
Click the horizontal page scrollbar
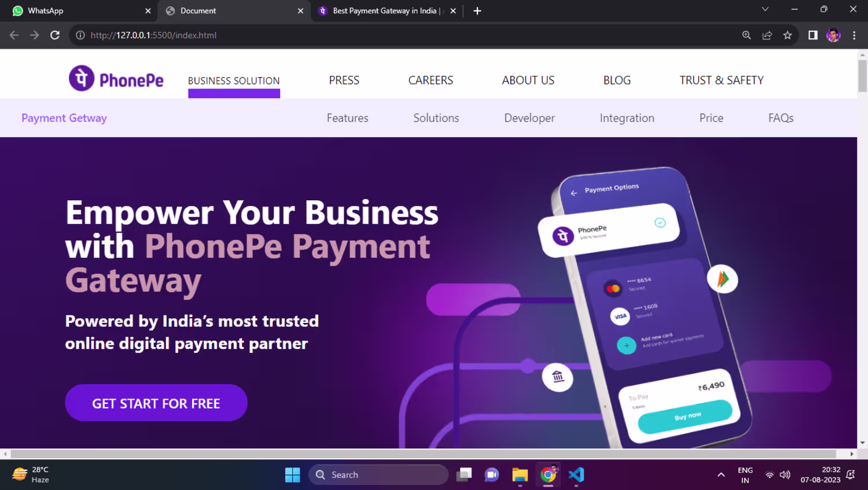pos(423,454)
